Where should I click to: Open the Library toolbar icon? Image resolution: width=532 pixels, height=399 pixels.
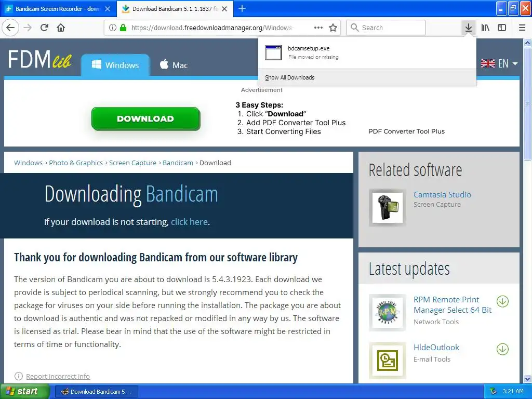click(485, 28)
